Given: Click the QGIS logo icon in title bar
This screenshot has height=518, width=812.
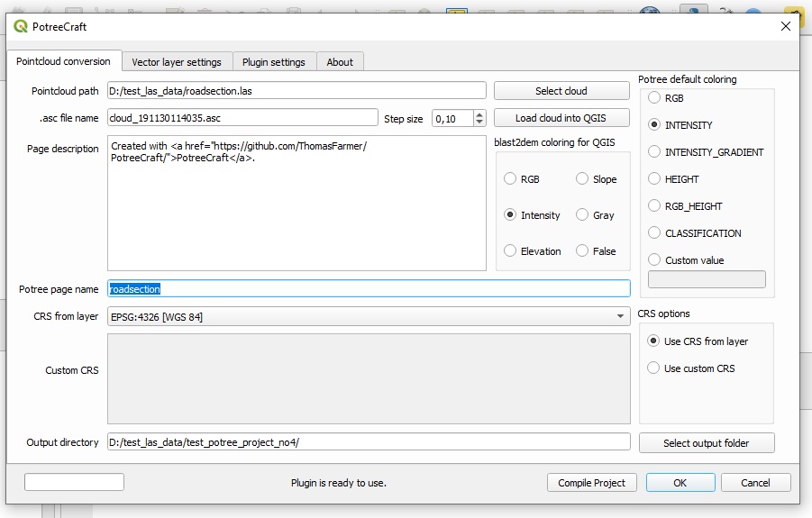Looking at the screenshot, I should pyautogui.click(x=21, y=26).
